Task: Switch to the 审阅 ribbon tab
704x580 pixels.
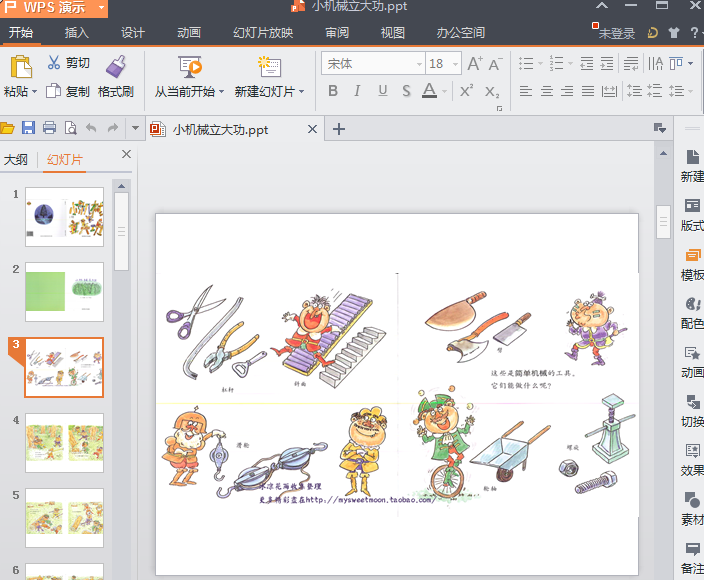Action: coord(337,33)
